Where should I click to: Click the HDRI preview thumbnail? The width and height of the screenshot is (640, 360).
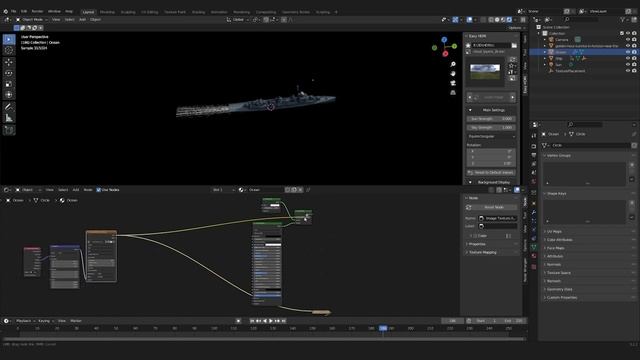pyautogui.click(x=485, y=72)
